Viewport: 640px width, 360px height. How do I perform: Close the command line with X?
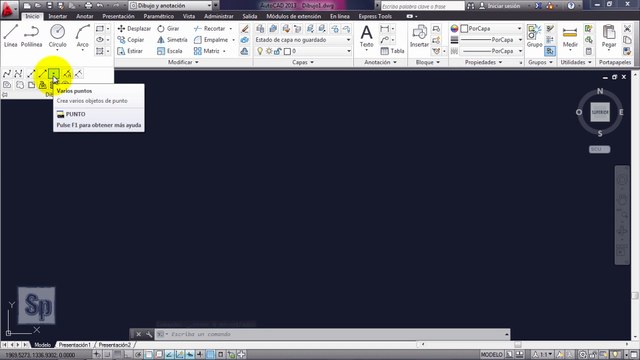click(138, 334)
